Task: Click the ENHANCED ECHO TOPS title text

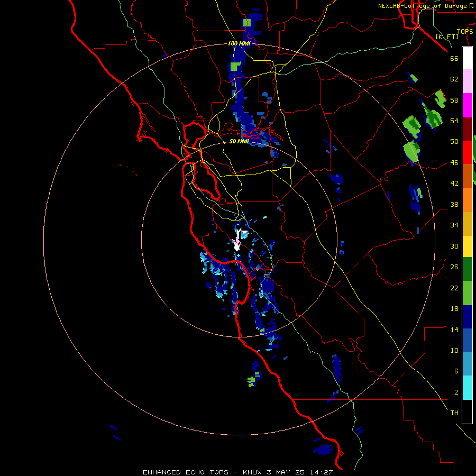Action: point(186,472)
